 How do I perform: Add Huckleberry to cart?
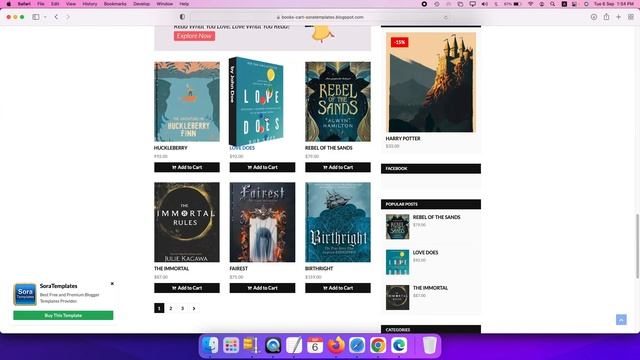click(187, 167)
